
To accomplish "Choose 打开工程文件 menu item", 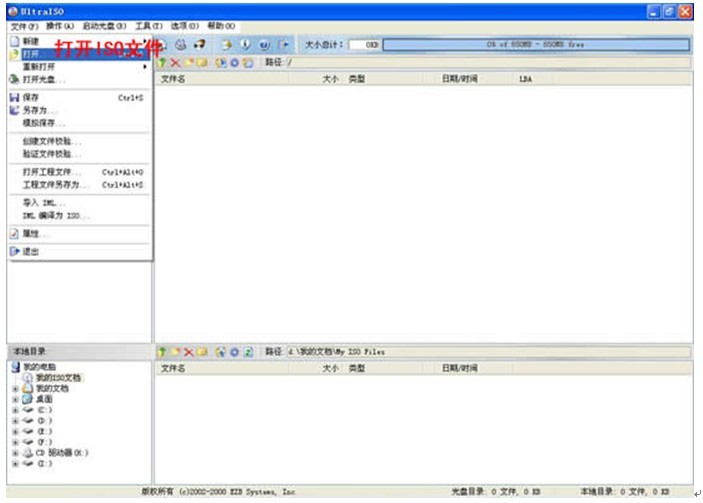I will pyautogui.click(x=79, y=172).
